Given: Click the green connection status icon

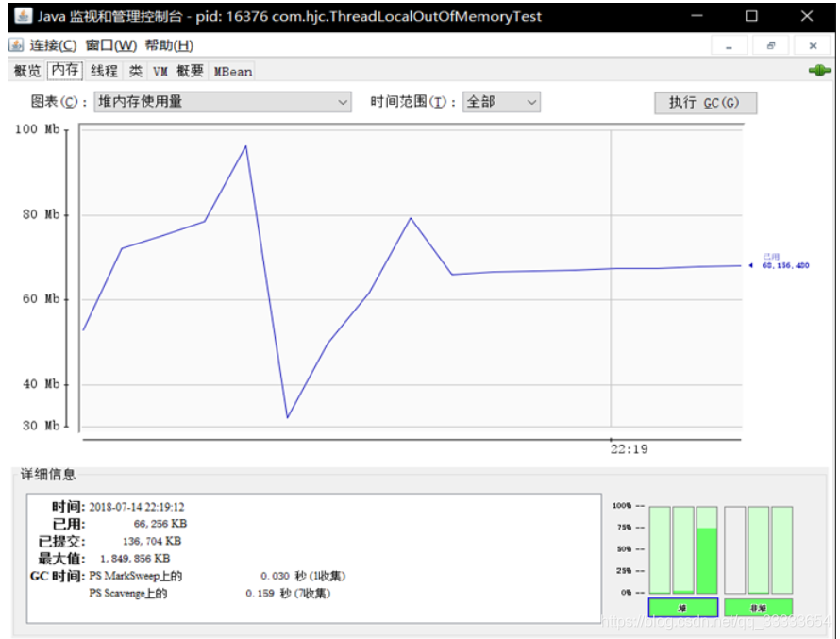Looking at the screenshot, I should click(819, 70).
